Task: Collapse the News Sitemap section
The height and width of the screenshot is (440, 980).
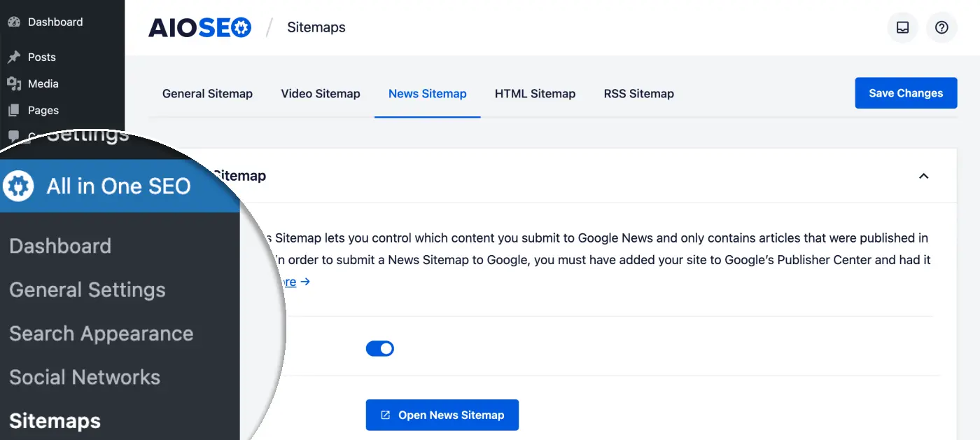Action: tap(923, 176)
